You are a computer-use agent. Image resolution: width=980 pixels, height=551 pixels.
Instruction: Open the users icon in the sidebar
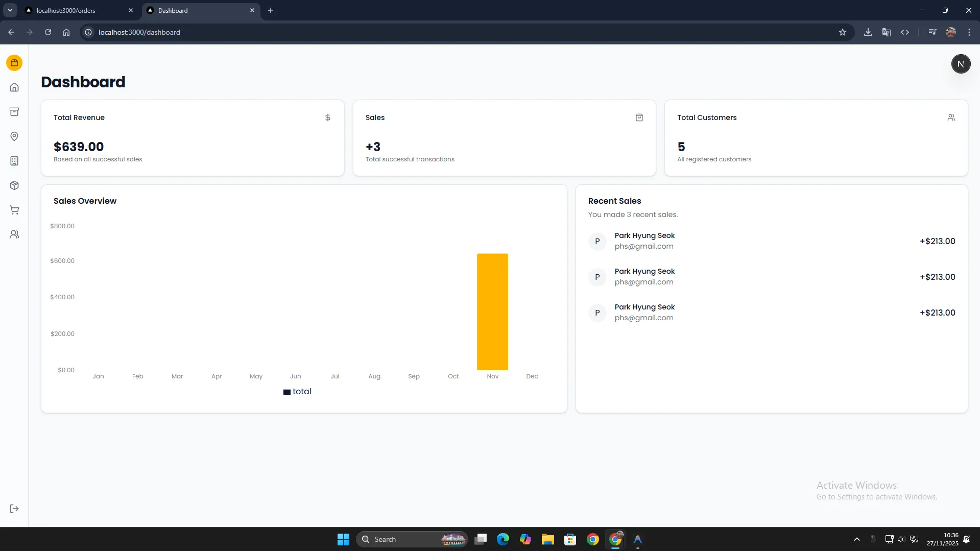pyautogui.click(x=14, y=234)
